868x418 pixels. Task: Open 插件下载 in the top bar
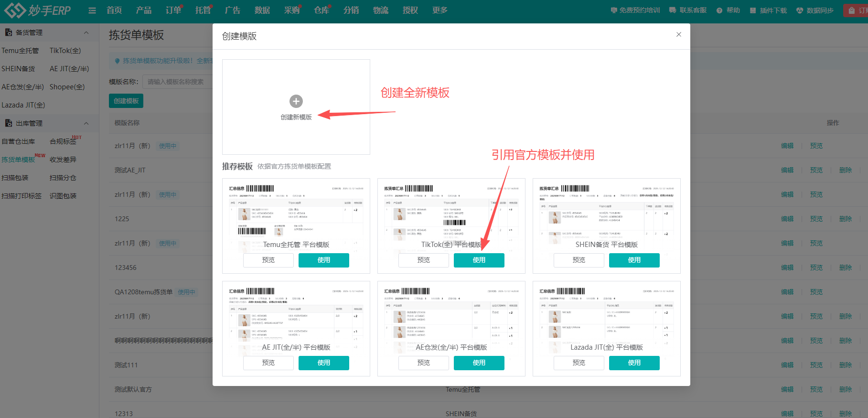(x=768, y=10)
